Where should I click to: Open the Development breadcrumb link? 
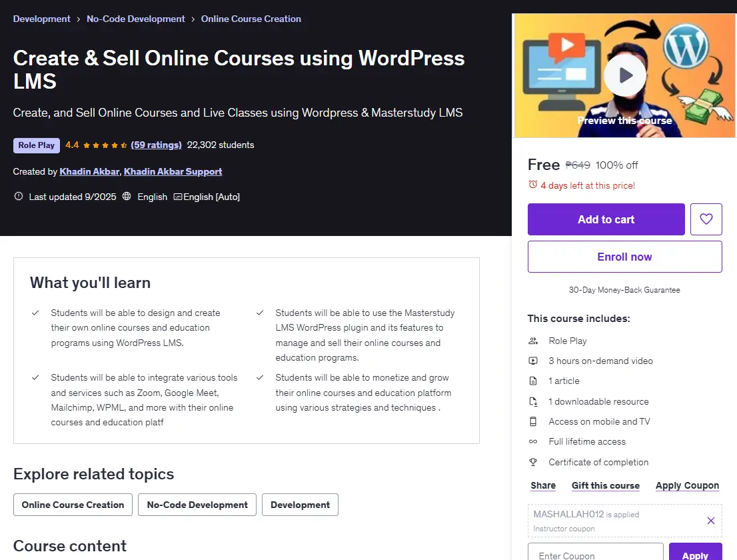42,19
